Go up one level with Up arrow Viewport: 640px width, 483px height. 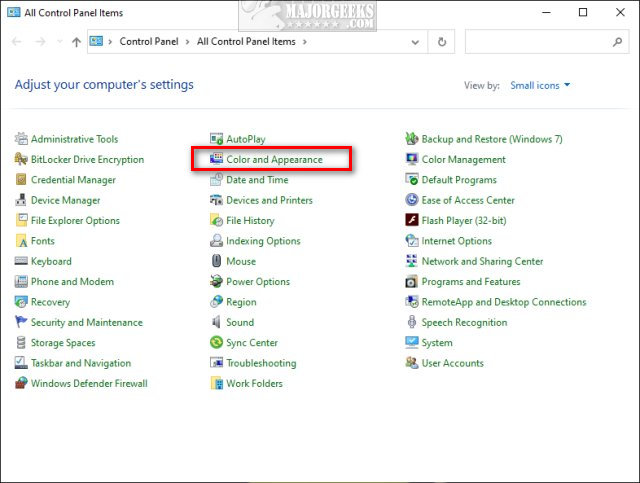point(76,42)
